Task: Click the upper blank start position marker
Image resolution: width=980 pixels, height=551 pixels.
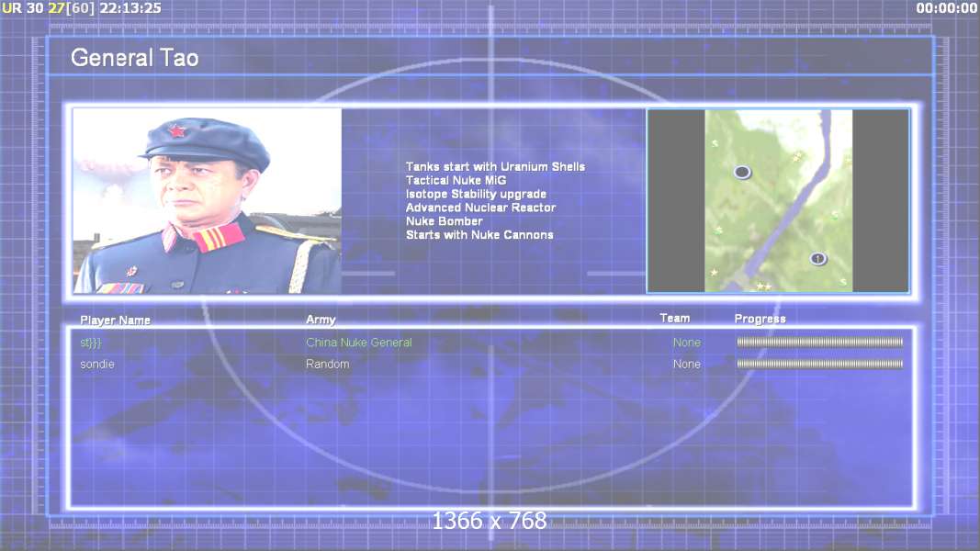Action: coord(742,172)
